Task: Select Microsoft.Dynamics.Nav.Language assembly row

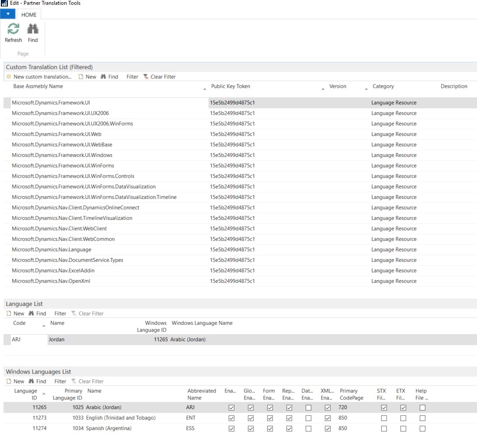Action: [52, 250]
